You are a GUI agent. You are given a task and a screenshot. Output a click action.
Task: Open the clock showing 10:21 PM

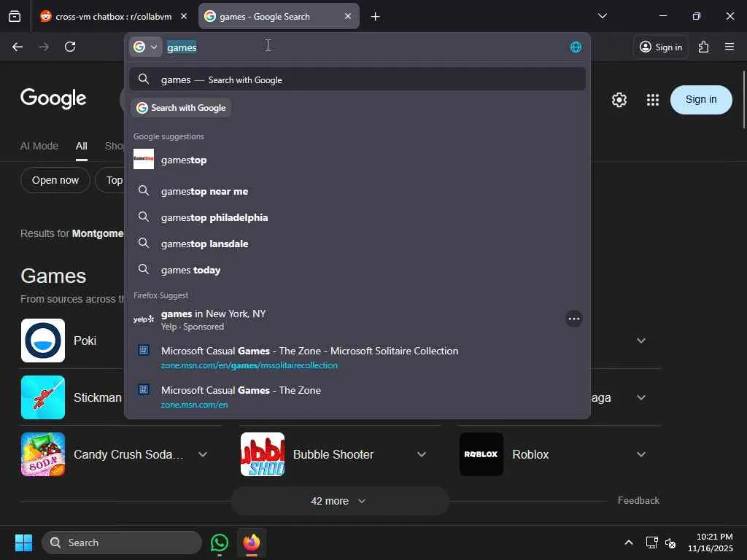[711, 542]
